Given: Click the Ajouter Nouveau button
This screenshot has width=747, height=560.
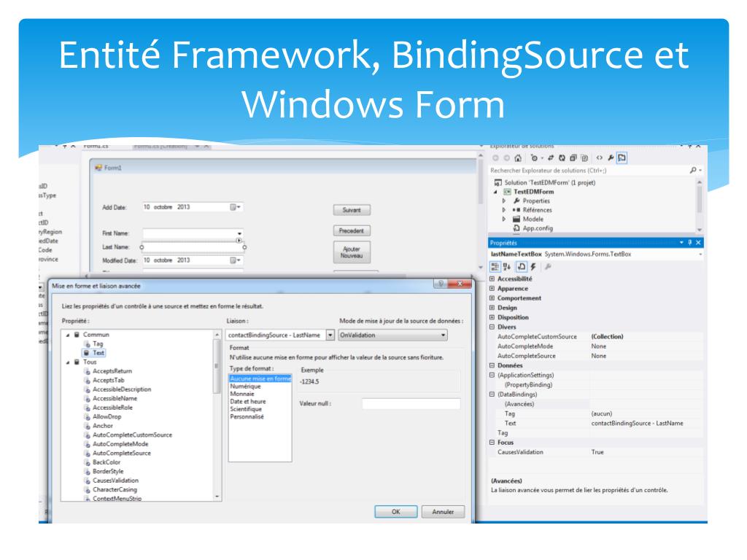Looking at the screenshot, I should [352, 252].
